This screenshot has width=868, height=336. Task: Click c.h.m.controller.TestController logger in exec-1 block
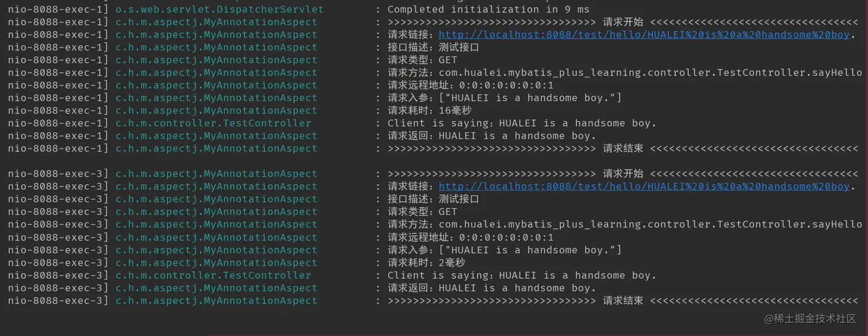click(x=213, y=123)
